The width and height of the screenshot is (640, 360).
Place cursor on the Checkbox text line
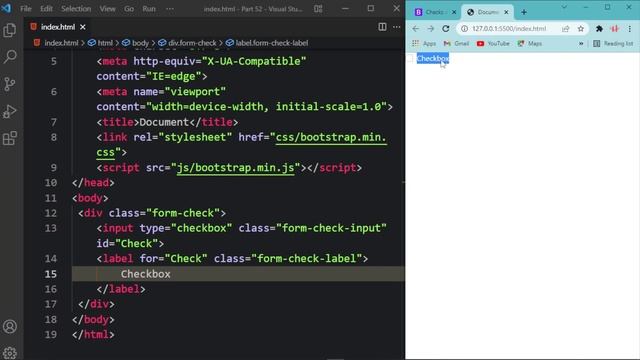pyautogui.click(x=145, y=274)
